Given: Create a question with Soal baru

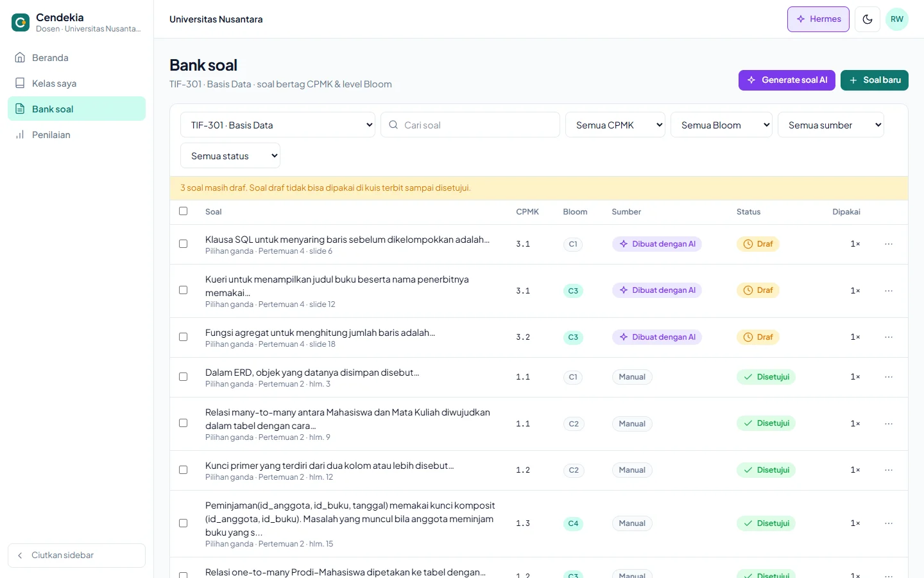Looking at the screenshot, I should coord(875,80).
